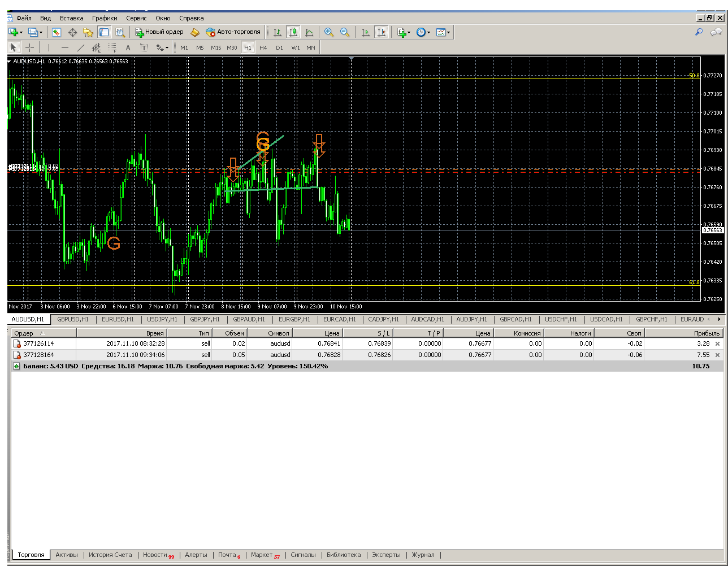Screen dimensions: 728x566
Task: Toggle the Navigator panel star-folder icon
Action: coord(88,32)
